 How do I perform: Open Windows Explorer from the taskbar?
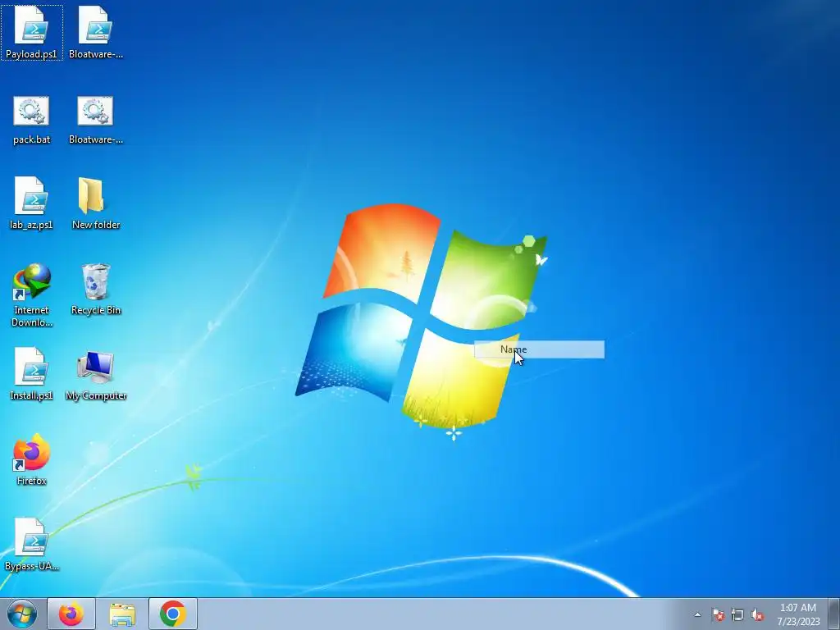122,614
